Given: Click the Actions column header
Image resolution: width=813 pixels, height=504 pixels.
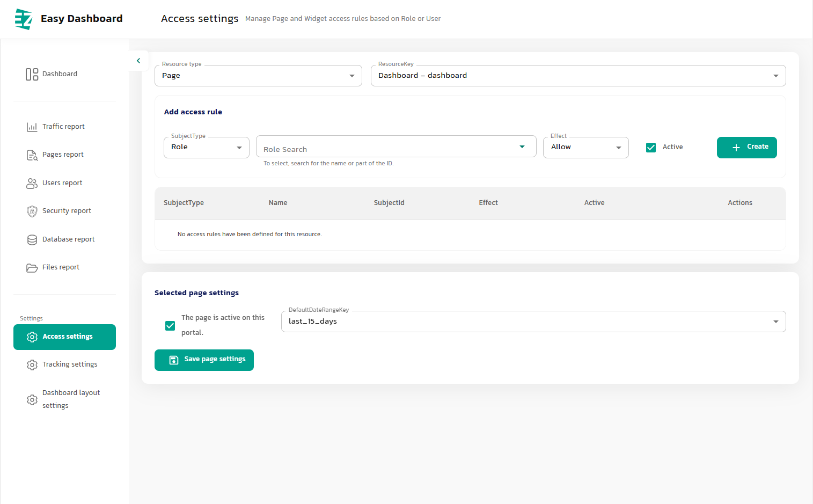Looking at the screenshot, I should (x=740, y=203).
